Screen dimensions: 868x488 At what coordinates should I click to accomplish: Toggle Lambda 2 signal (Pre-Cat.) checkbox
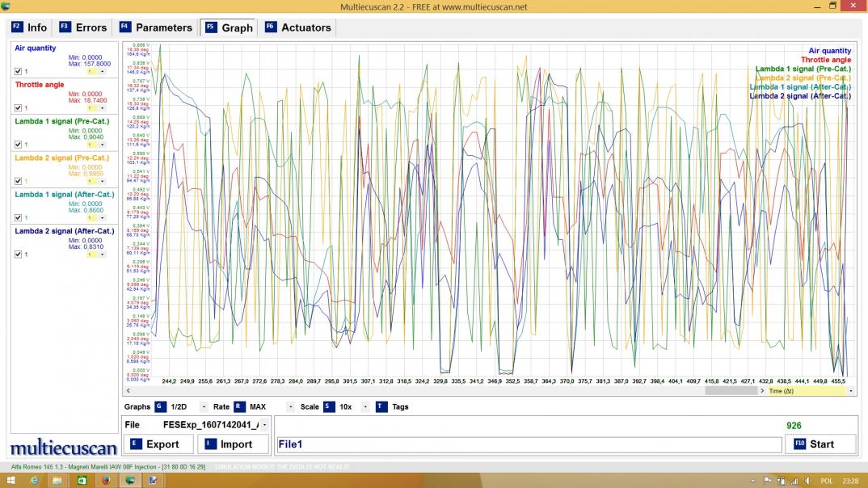tap(19, 181)
